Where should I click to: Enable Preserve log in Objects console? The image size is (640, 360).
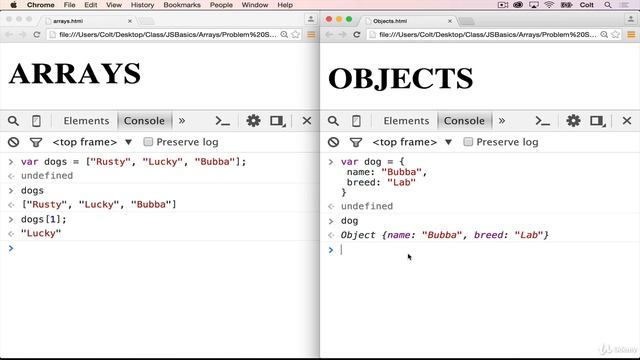point(468,142)
